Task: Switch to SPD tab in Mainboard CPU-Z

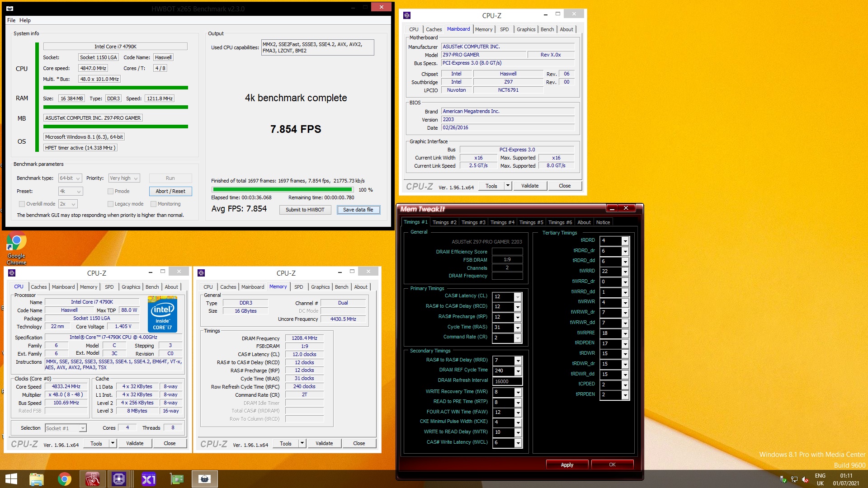Action: pos(504,29)
